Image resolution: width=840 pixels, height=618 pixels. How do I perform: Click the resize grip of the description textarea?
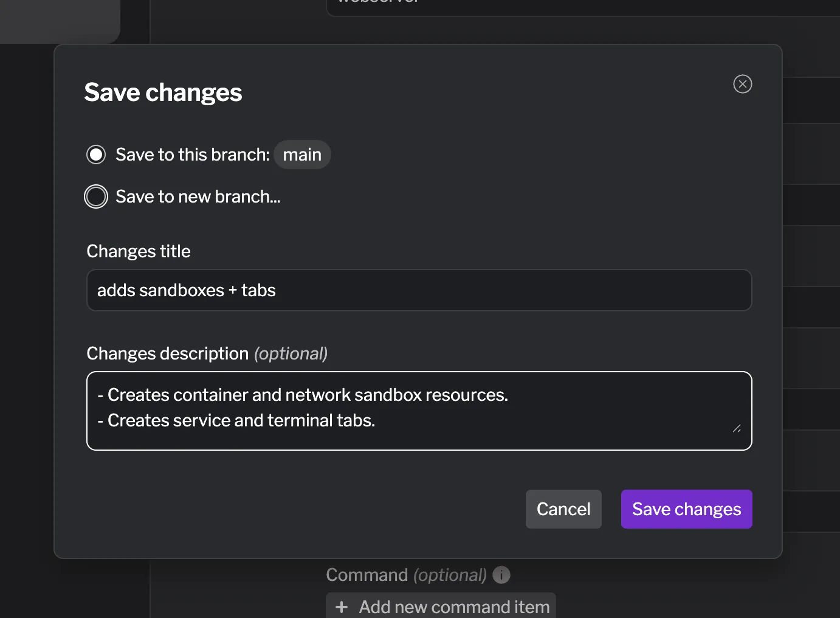(737, 429)
